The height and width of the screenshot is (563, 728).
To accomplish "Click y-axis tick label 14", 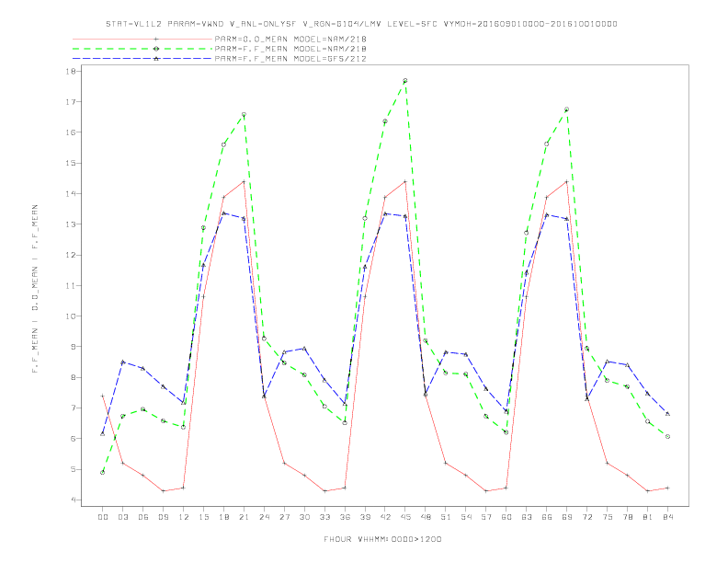I will point(71,194).
